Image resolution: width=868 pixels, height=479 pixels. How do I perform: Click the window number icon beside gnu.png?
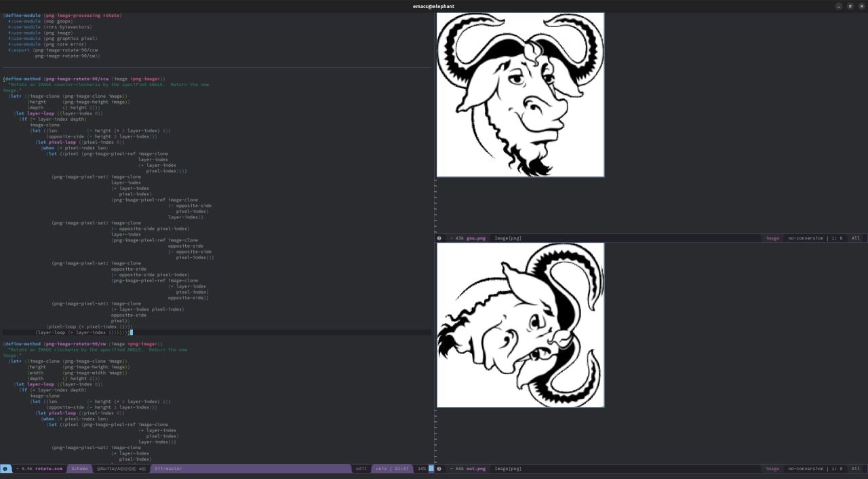pyautogui.click(x=439, y=238)
